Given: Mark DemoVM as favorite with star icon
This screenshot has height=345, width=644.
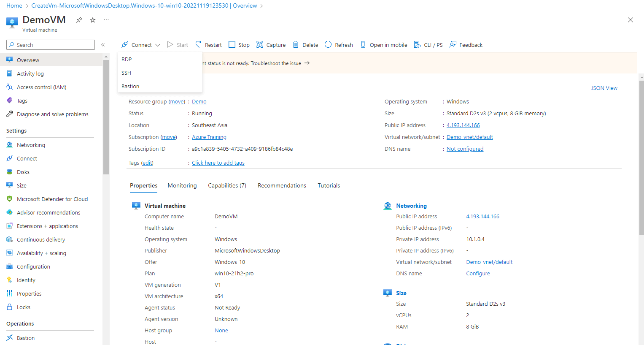Looking at the screenshot, I should pyautogui.click(x=93, y=20).
